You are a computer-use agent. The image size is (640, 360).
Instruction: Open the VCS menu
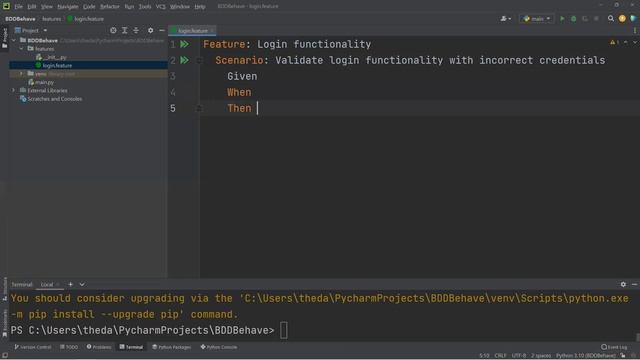point(161,7)
